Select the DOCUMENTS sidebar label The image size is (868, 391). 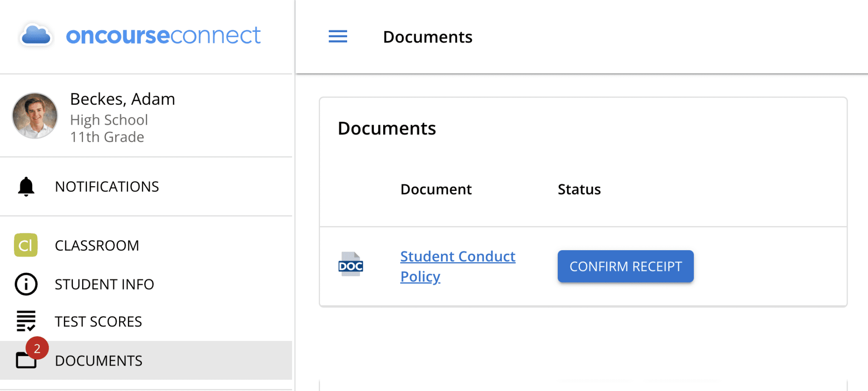(x=98, y=361)
